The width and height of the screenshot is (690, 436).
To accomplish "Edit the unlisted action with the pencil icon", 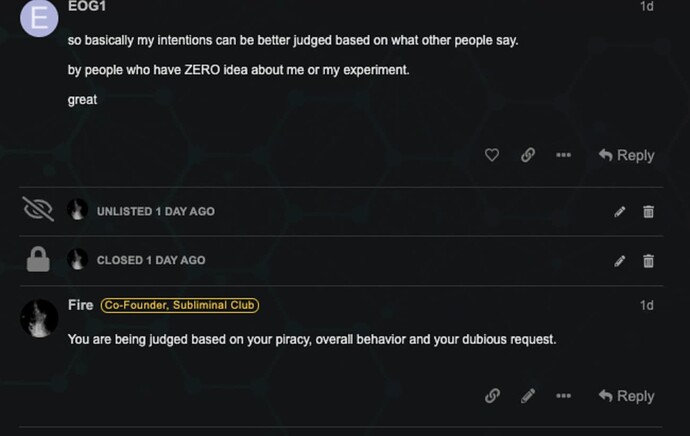I will (619, 211).
